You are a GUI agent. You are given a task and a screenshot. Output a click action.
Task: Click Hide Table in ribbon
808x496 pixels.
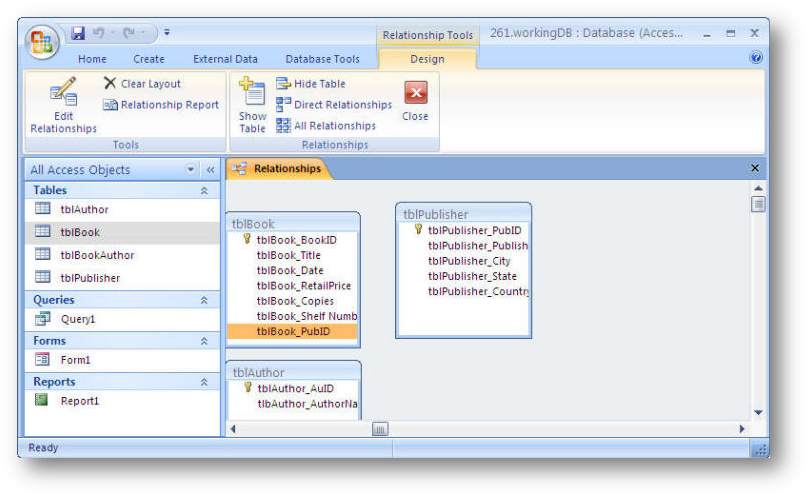point(311,83)
